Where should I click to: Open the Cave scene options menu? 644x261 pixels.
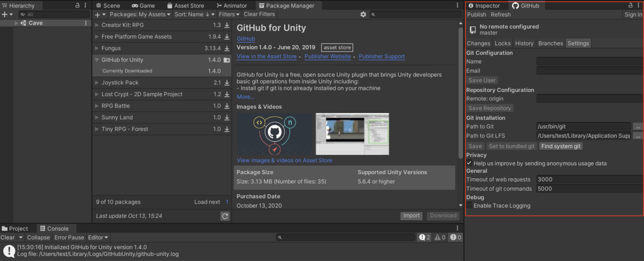[x=86, y=23]
